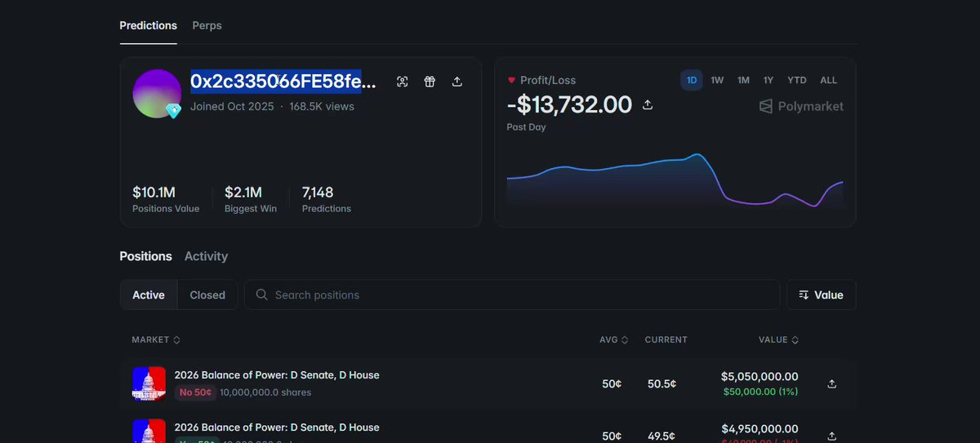The width and height of the screenshot is (980, 443).
Task: Select the YTD profit/loss range
Action: tap(797, 80)
